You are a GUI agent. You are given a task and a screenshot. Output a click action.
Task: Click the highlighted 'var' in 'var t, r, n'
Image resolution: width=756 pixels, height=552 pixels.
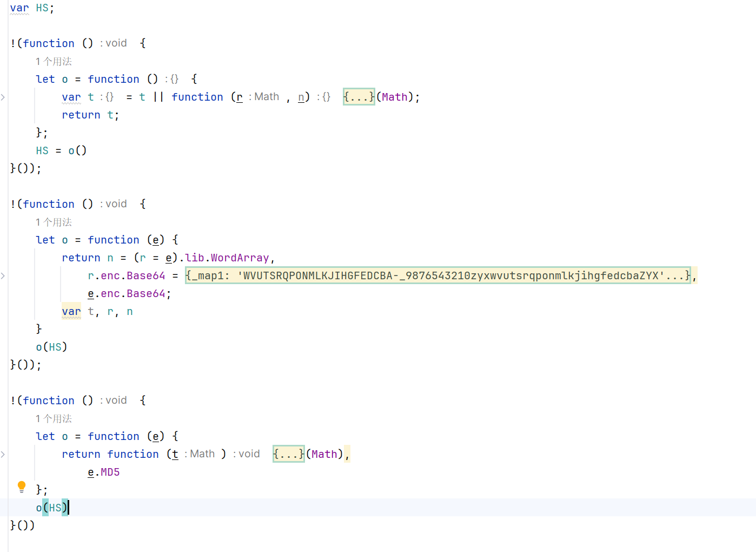coord(71,311)
